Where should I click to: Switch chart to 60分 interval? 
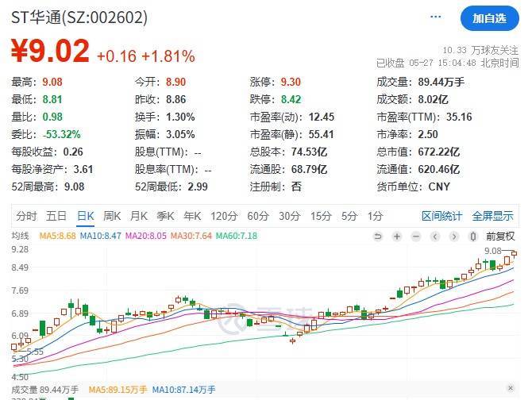click(258, 216)
